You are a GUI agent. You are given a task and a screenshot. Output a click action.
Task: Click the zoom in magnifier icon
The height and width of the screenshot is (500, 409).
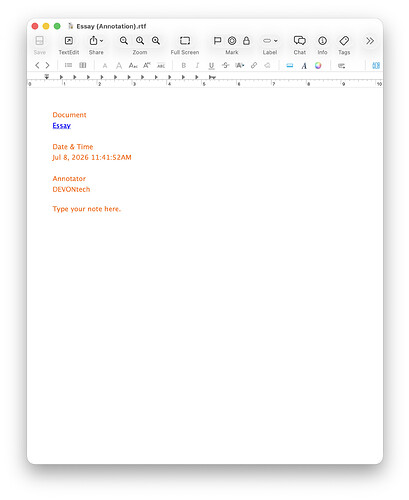pyautogui.click(x=156, y=41)
